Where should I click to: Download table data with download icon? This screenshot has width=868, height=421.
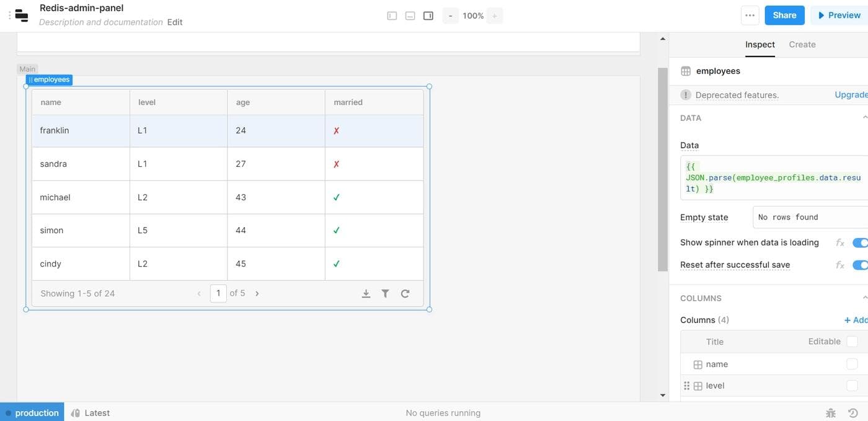[x=366, y=293]
